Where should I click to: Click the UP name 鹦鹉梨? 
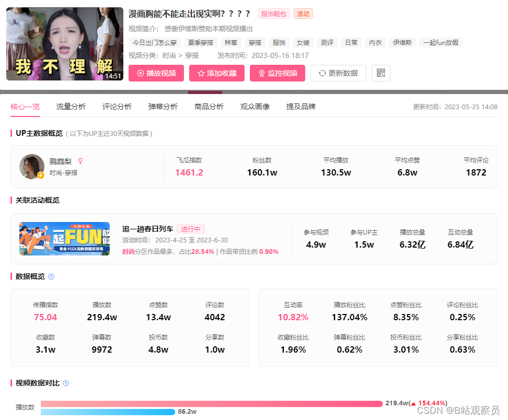60,161
